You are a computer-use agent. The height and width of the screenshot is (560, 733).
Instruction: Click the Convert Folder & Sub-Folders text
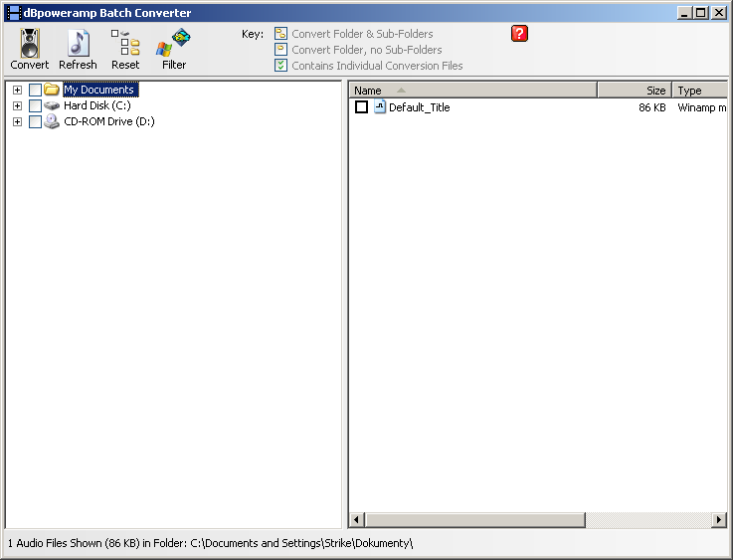tap(362, 34)
